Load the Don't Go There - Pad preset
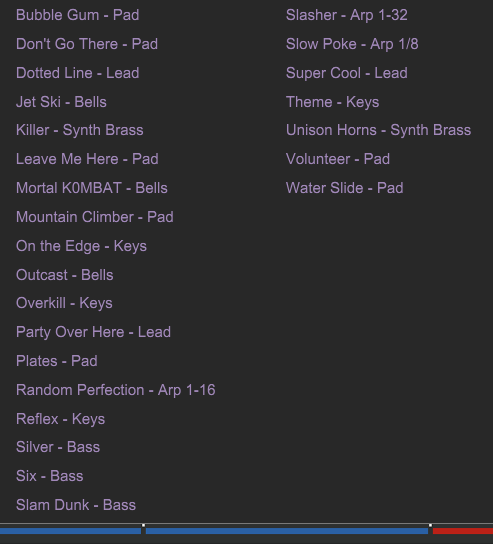The image size is (493, 544). pos(87,44)
